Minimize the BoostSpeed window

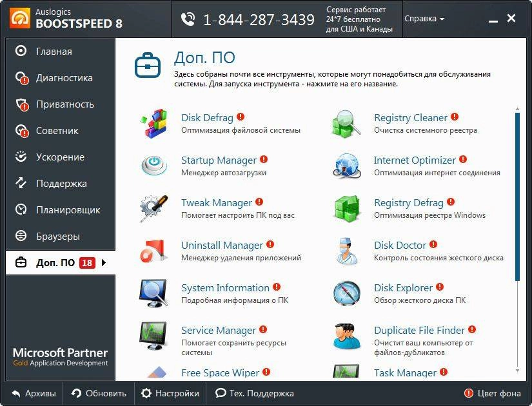tap(493, 21)
